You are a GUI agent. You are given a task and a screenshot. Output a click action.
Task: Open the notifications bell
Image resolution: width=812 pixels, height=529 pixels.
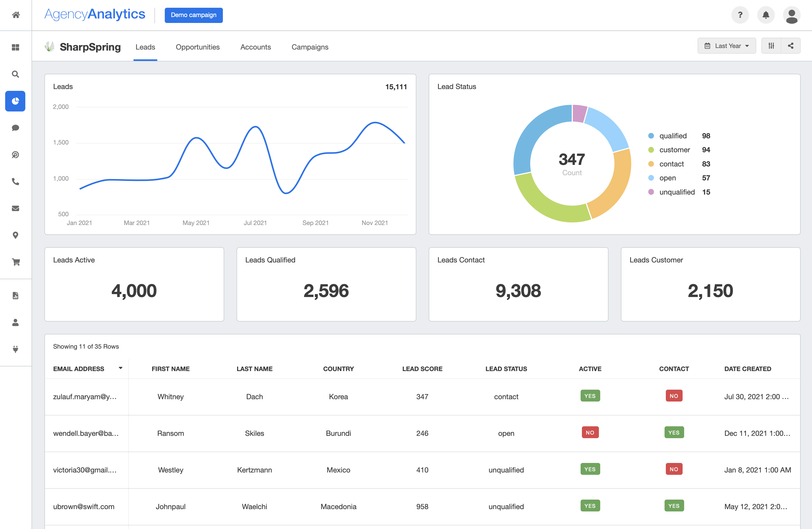pyautogui.click(x=766, y=15)
